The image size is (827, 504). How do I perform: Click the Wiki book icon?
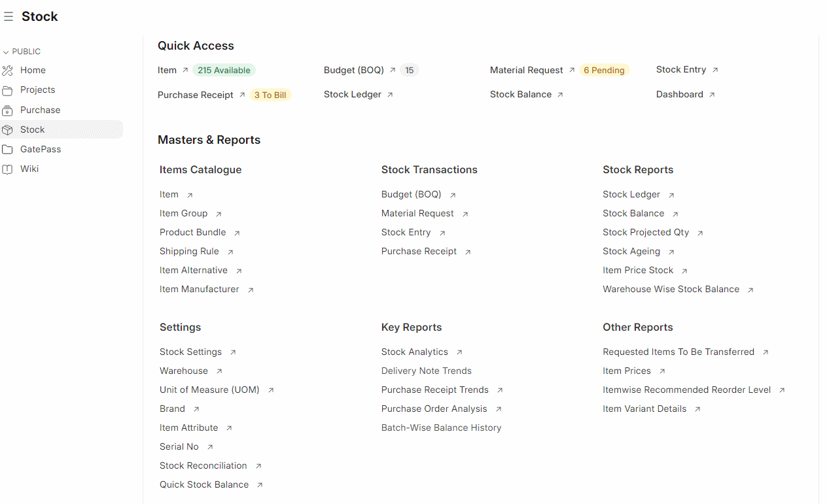[7, 169]
